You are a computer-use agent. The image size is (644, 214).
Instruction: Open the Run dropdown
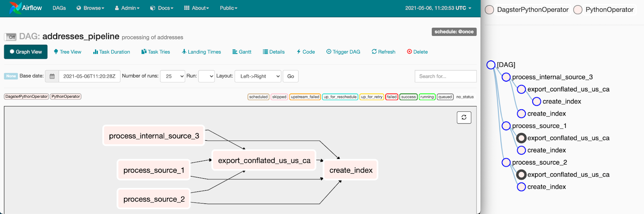point(206,76)
